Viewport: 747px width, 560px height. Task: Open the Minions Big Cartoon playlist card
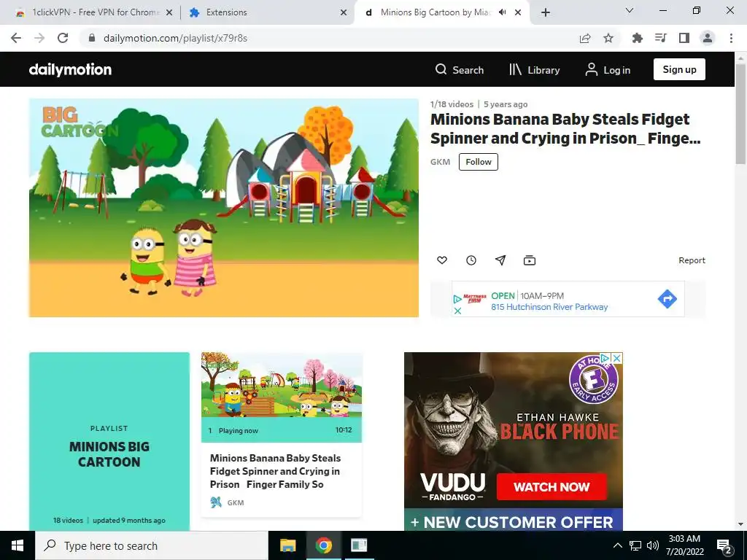tap(109, 441)
